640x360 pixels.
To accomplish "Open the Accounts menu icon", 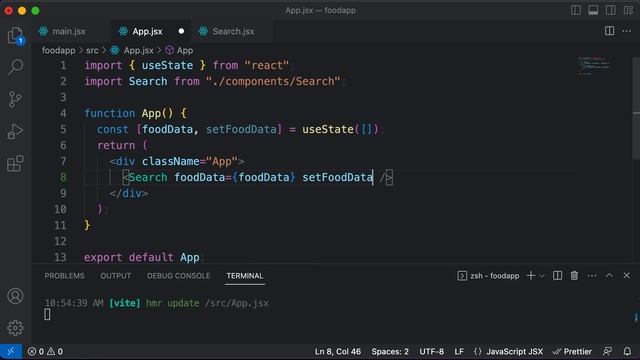I will pyautogui.click(x=15, y=296).
